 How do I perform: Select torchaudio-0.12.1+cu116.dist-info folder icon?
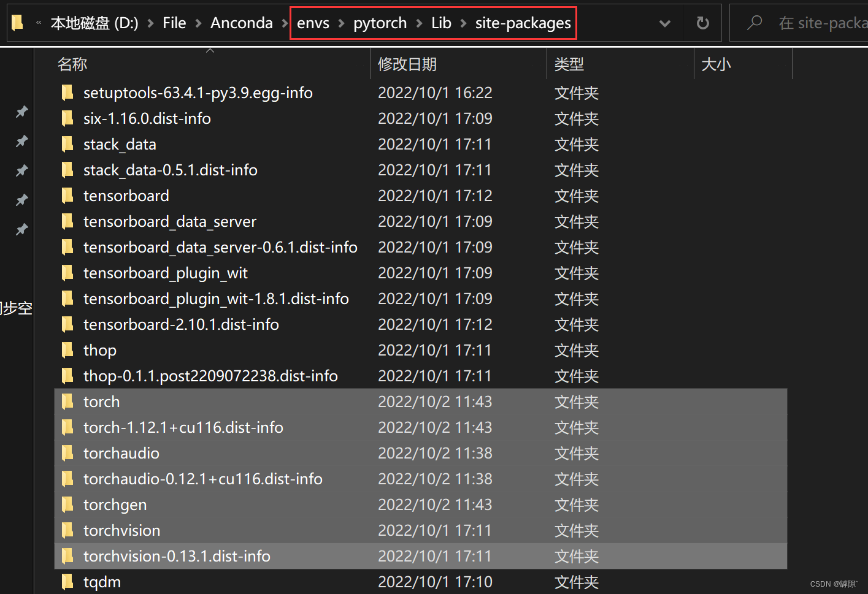(x=67, y=479)
